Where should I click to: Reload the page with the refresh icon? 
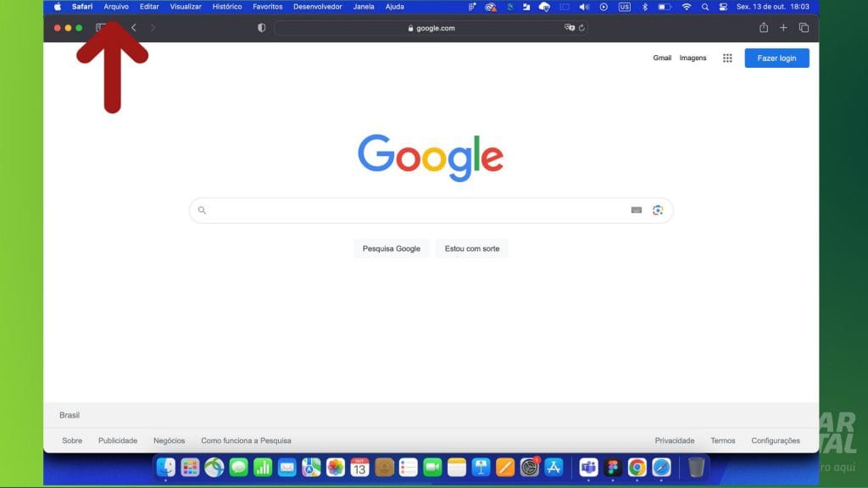(581, 28)
